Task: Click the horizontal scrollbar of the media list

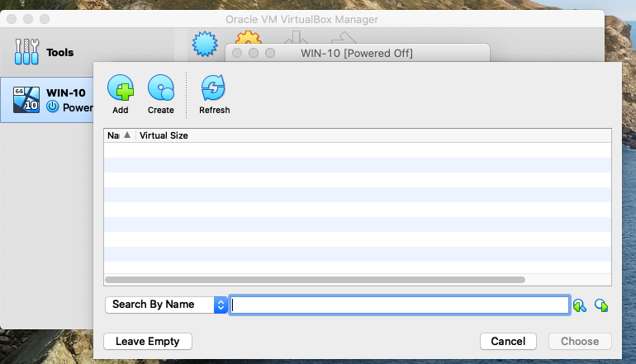Action: tap(316, 280)
